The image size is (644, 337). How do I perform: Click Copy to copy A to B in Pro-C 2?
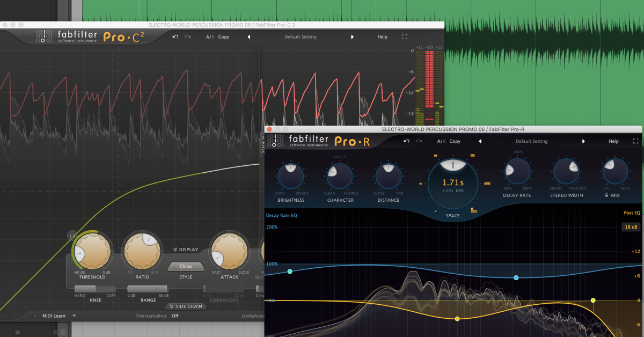pos(224,36)
